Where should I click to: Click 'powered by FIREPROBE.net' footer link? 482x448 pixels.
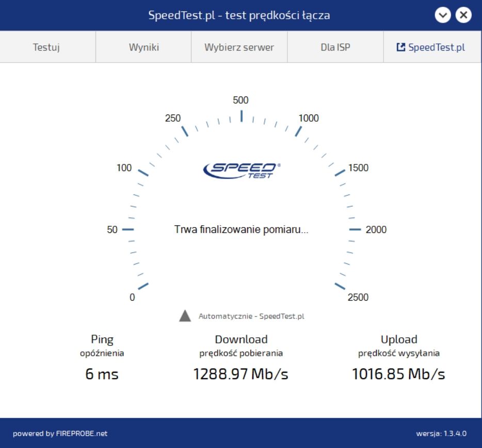tap(60, 434)
